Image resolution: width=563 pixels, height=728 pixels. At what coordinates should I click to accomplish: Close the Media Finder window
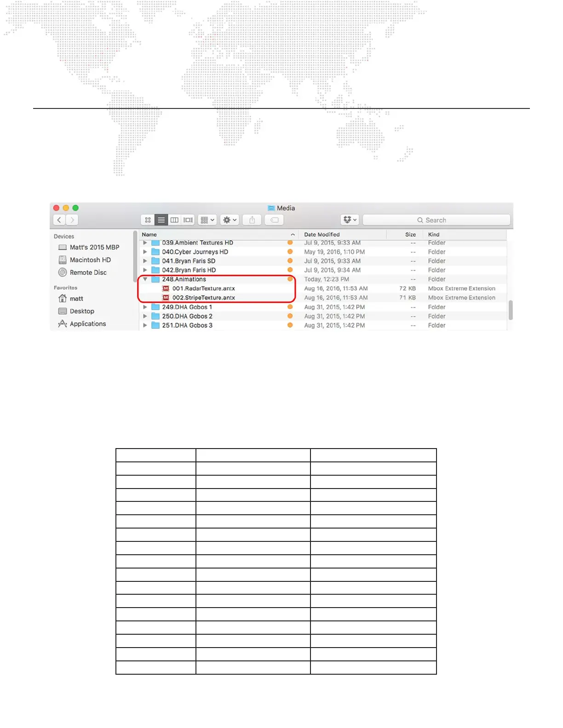coord(57,208)
